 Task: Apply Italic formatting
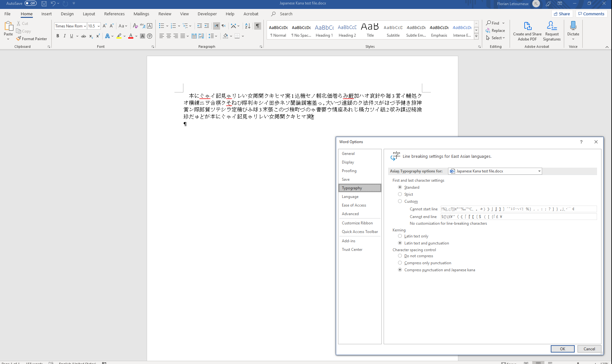(x=65, y=36)
